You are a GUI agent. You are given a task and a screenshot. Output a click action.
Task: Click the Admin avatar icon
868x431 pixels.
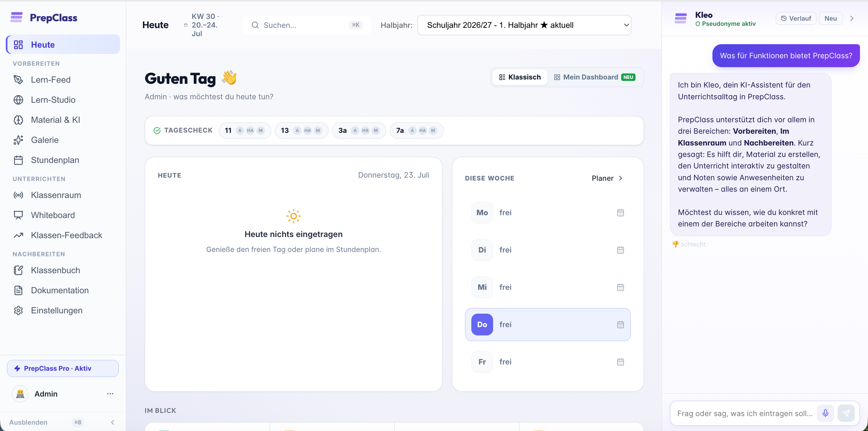20,394
